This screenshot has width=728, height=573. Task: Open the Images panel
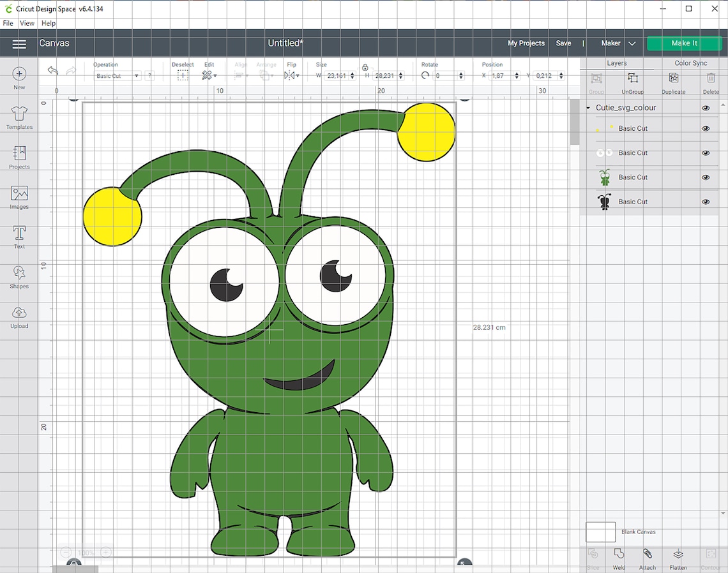19,195
